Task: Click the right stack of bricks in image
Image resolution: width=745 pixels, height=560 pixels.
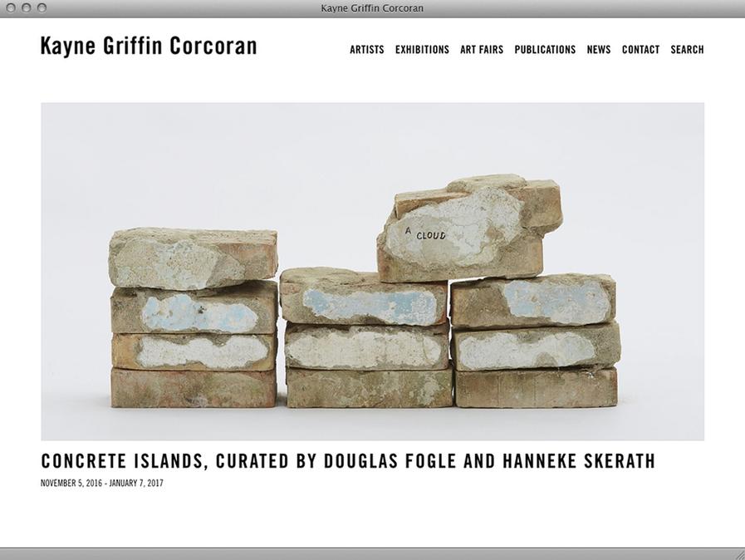Action: [536, 341]
